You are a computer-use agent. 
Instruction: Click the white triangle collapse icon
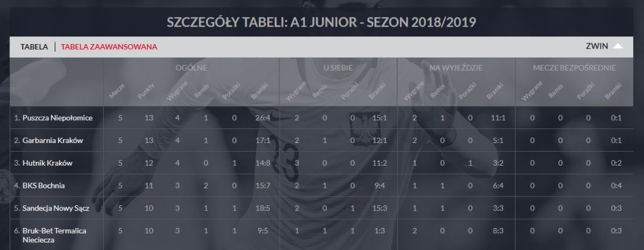(618, 46)
